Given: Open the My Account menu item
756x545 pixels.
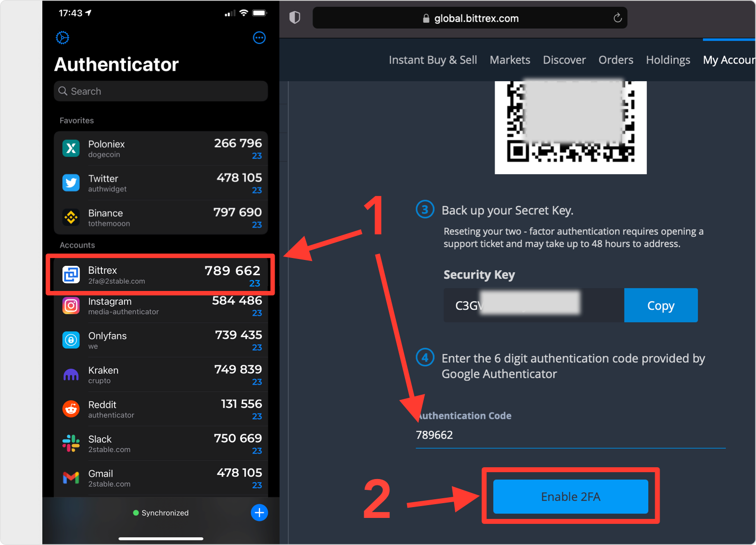Looking at the screenshot, I should point(729,60).
